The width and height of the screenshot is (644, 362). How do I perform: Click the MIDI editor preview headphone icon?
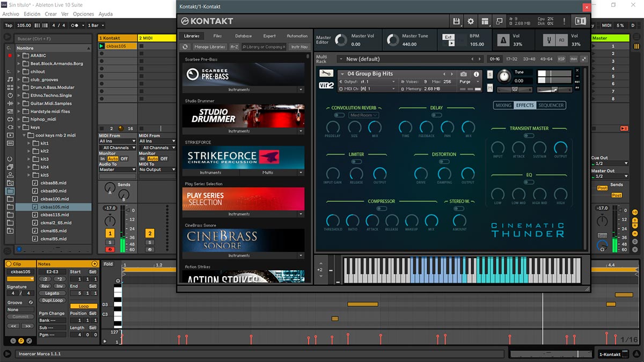(x=118, y=280)
